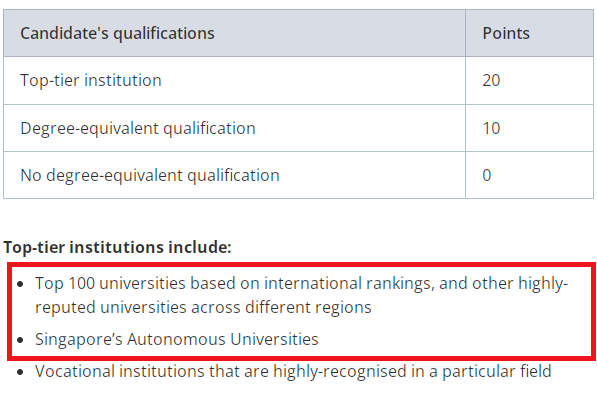The width and height of the screenshot is (597, 397).
Task: Click the Singapore's Autonomous Universities bullet text
Action: point(177,340)
